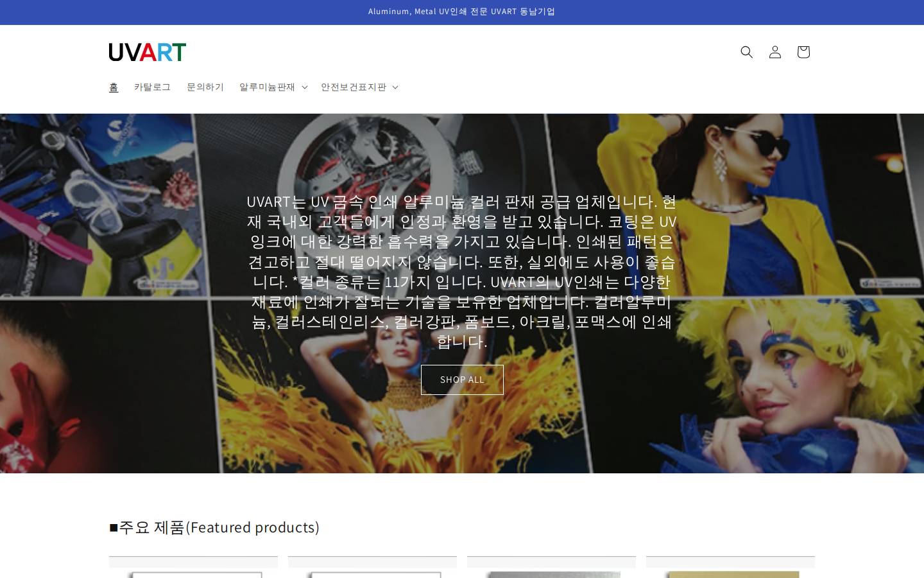Image resolution: width=924 pixels, height=578 pixels.
Task: Click the announcement bar text about UV인쇄
Action: tap(462, 12)
